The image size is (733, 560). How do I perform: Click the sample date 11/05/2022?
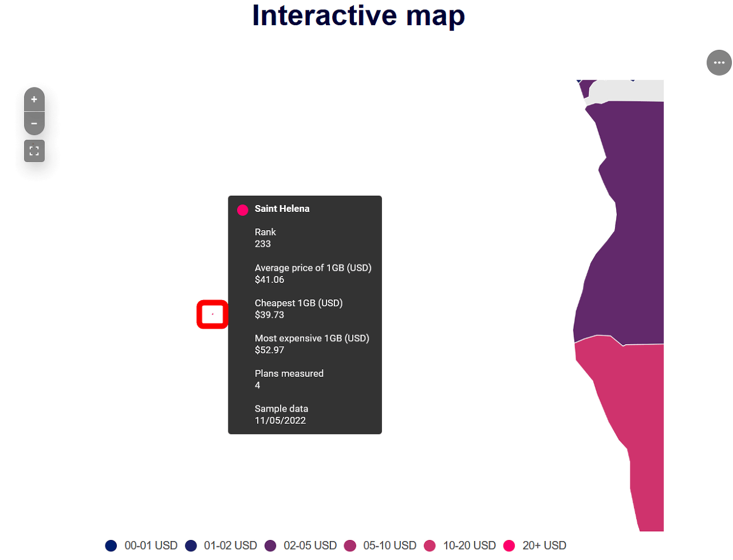point(280,420)
